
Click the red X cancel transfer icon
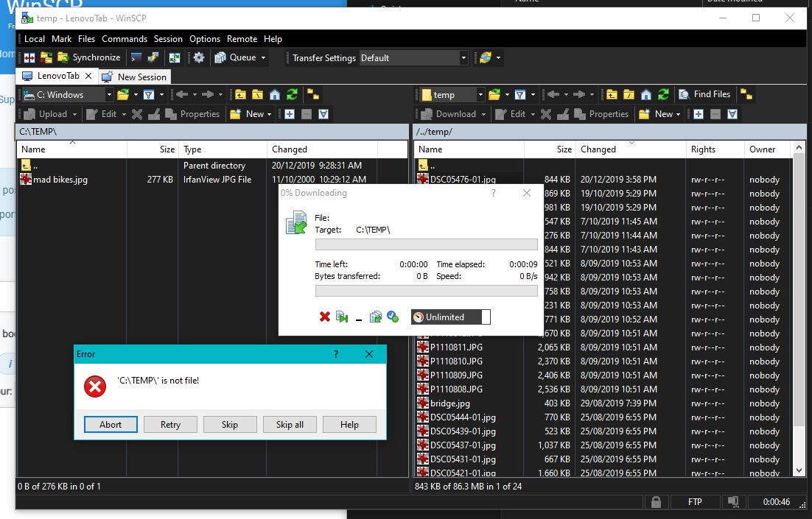click(324, 317)
